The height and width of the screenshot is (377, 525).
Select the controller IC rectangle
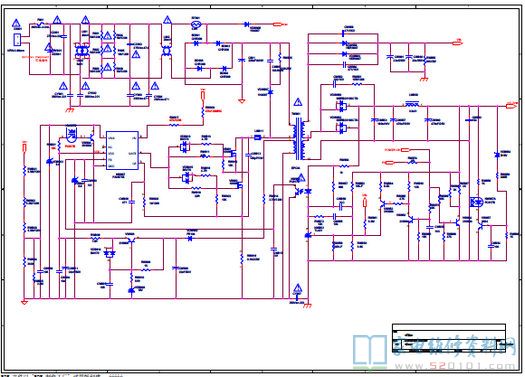(122, 151)
